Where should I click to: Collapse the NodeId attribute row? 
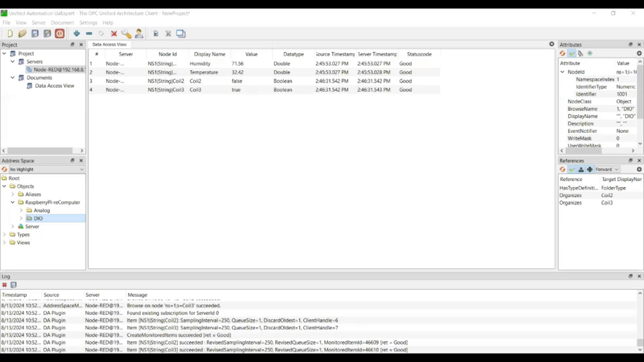562,72
